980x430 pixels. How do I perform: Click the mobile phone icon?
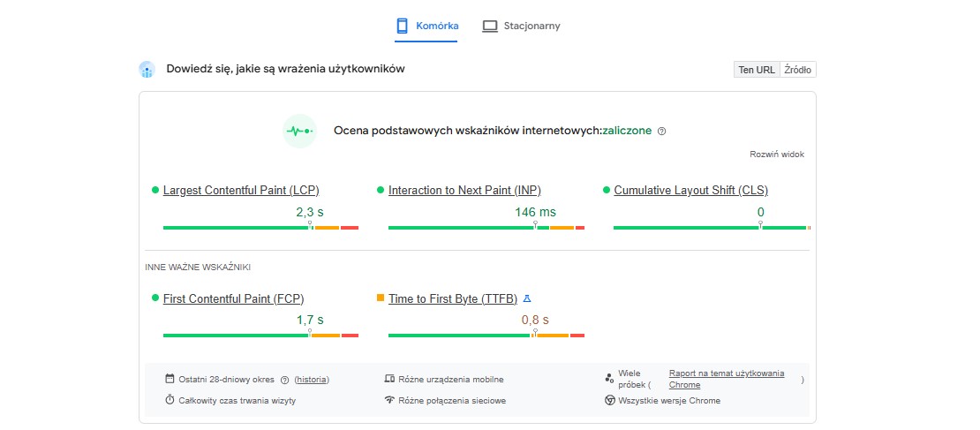[x=402, y=26]
